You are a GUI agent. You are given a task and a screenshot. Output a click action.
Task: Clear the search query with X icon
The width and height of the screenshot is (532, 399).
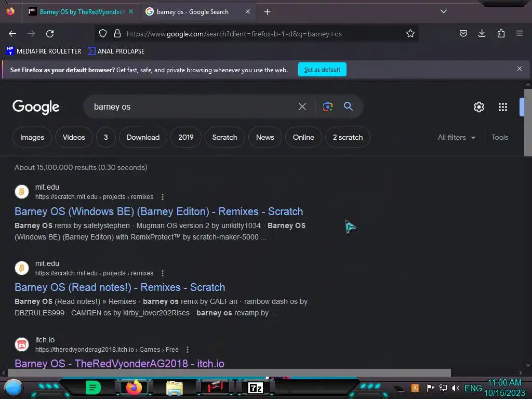point(302,107)
